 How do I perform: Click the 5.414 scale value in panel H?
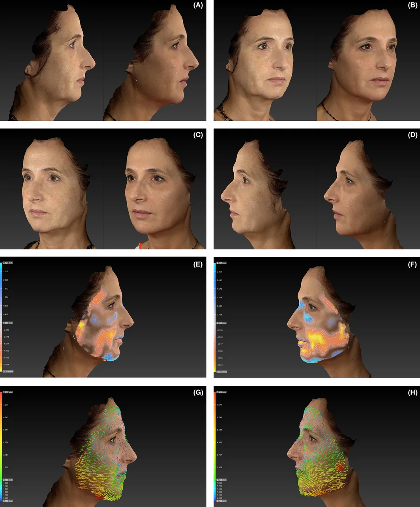click(219, 430)
